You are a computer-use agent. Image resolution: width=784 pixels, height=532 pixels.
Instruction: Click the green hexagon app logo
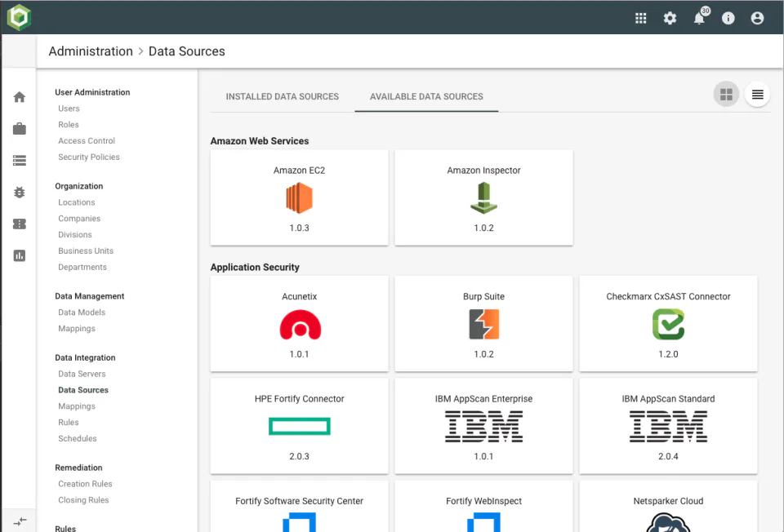click(x=19, y=17)
